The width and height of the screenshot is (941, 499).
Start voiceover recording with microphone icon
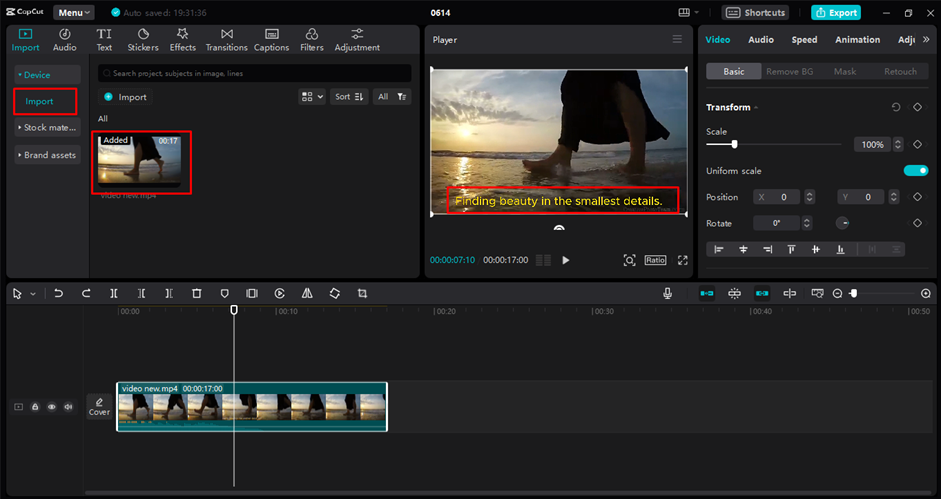click(667, 293)
